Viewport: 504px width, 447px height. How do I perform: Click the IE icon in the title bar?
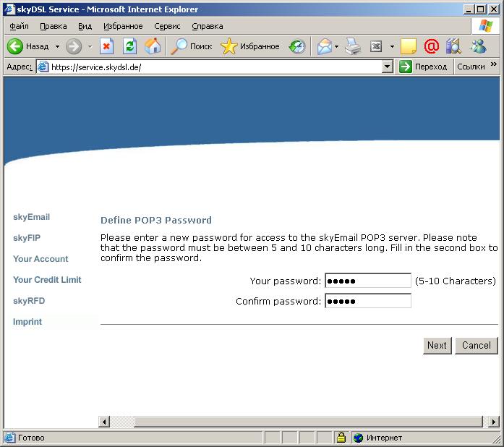point(9,9)
